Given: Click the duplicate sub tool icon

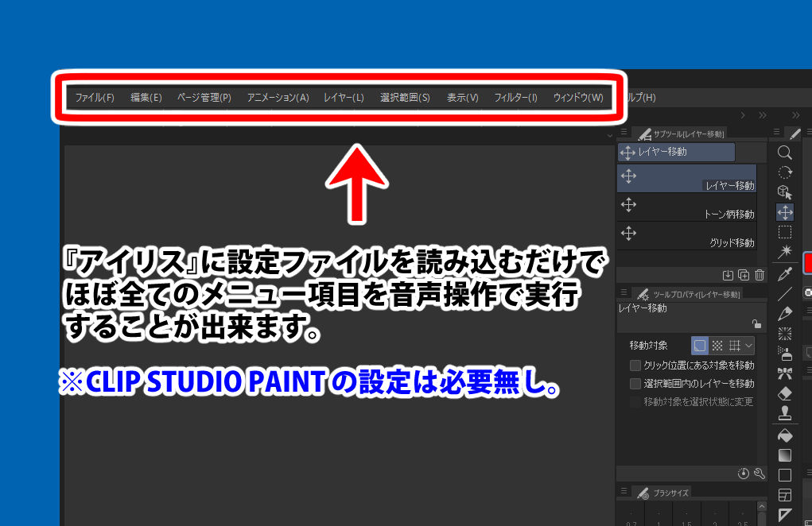Looking at the screenshot, I should [x=744, y=275].
